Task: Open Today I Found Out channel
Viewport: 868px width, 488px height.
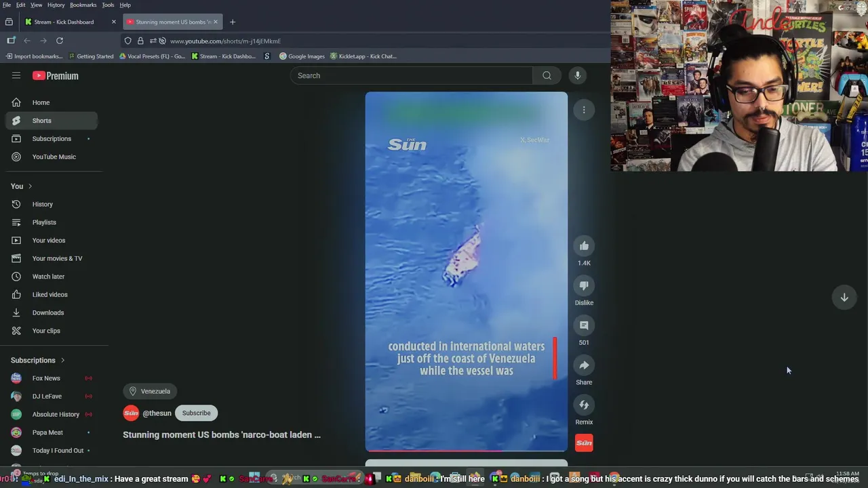Action: 52,450
